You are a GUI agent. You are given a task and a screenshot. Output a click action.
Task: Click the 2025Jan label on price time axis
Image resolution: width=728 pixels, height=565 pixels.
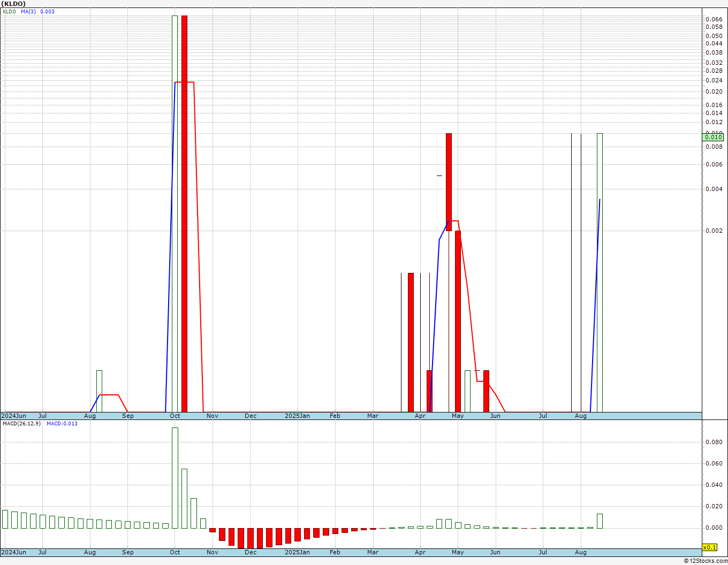tap(297, 416)
